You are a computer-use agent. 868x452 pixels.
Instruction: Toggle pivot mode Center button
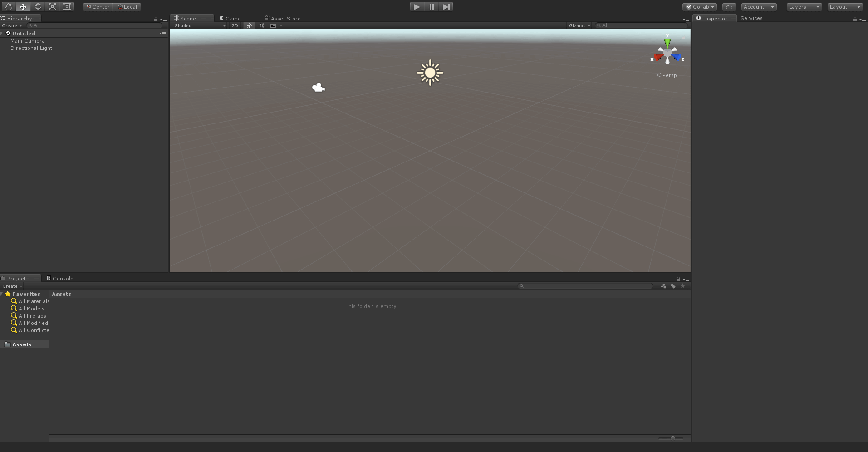(98, 7)
